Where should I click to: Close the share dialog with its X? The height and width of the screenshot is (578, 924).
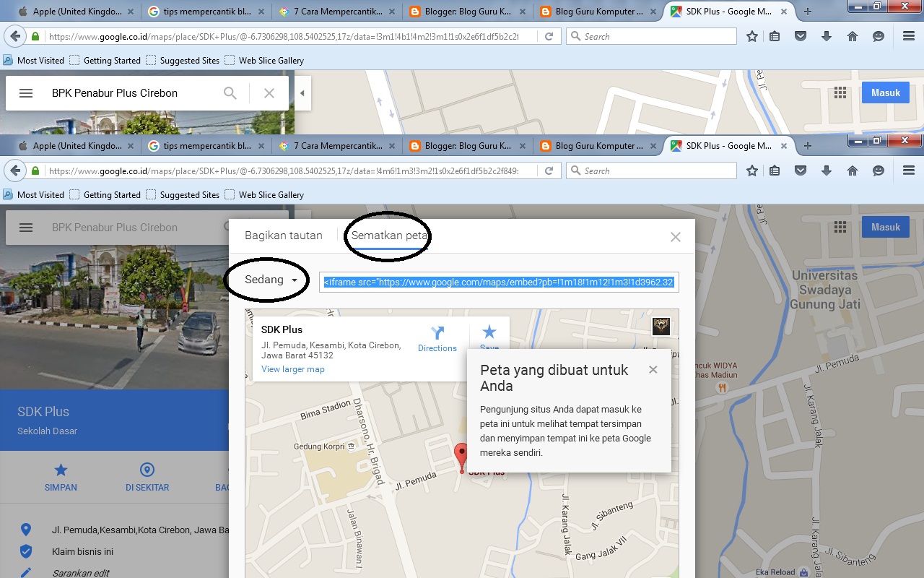[x=676, y=237]
